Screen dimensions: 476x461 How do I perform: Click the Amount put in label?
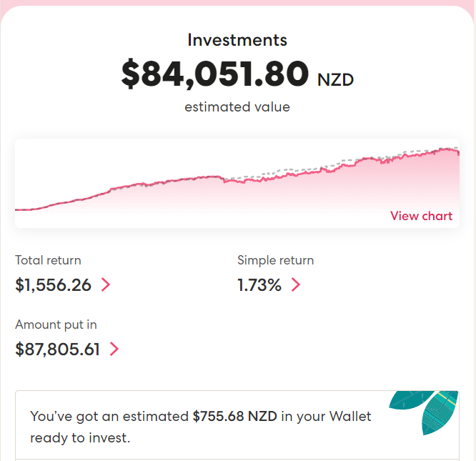pos(56,324)
